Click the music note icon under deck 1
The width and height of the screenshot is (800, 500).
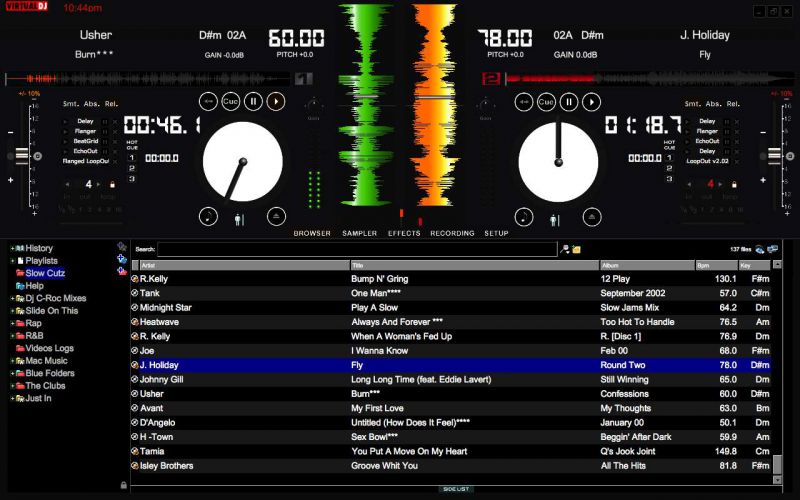tap(208, 217)
